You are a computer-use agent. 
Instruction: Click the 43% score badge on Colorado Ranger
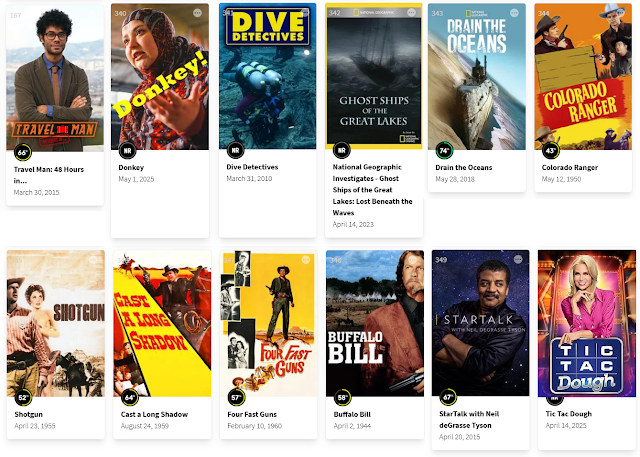pos(551,151)
